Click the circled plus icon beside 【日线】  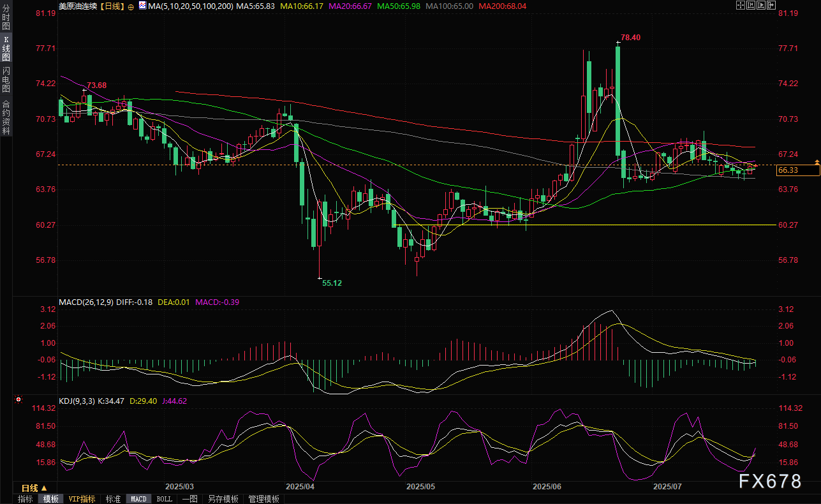coord(131,6)
